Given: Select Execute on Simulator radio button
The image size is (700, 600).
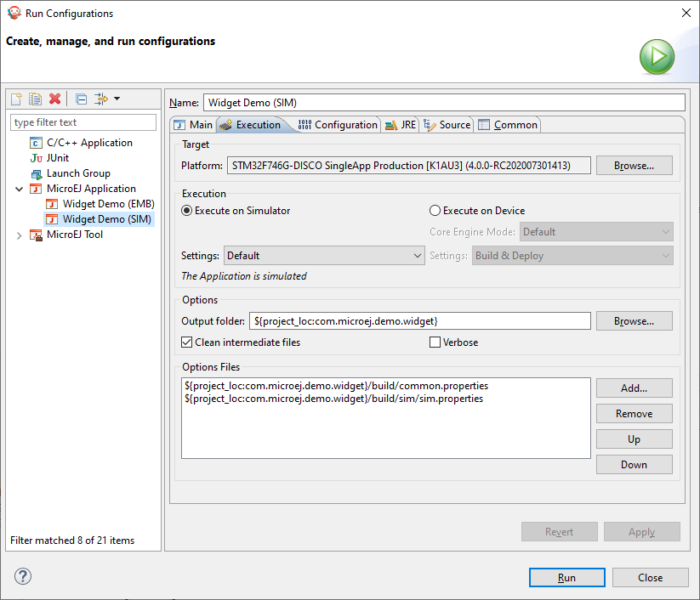Looking at the screenshot, I should click(x=187, y=211).
